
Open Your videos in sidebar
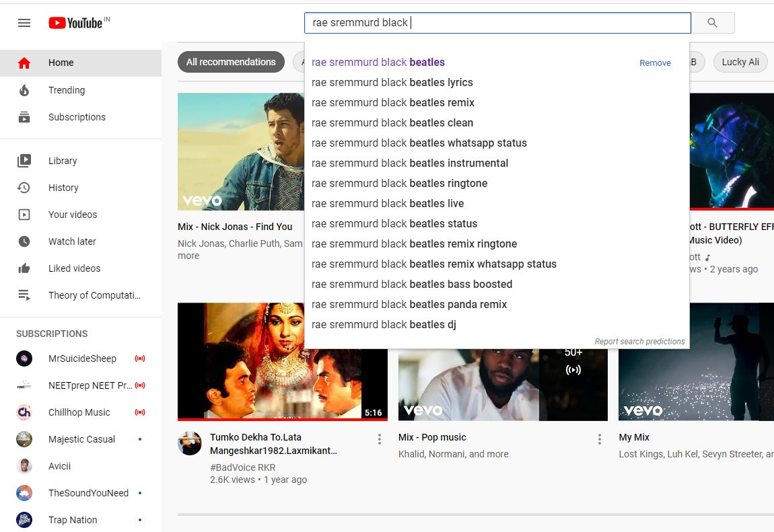[x=81, y=215]
